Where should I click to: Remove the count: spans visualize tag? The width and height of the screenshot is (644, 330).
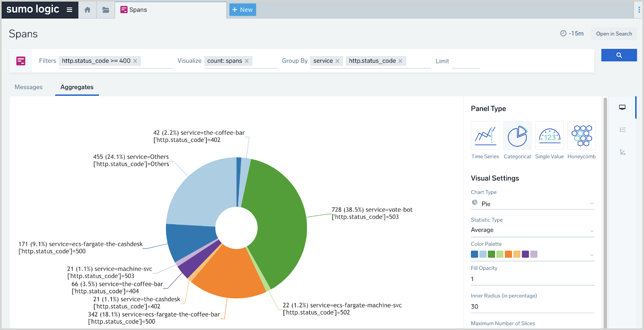[x=247, y=61]
